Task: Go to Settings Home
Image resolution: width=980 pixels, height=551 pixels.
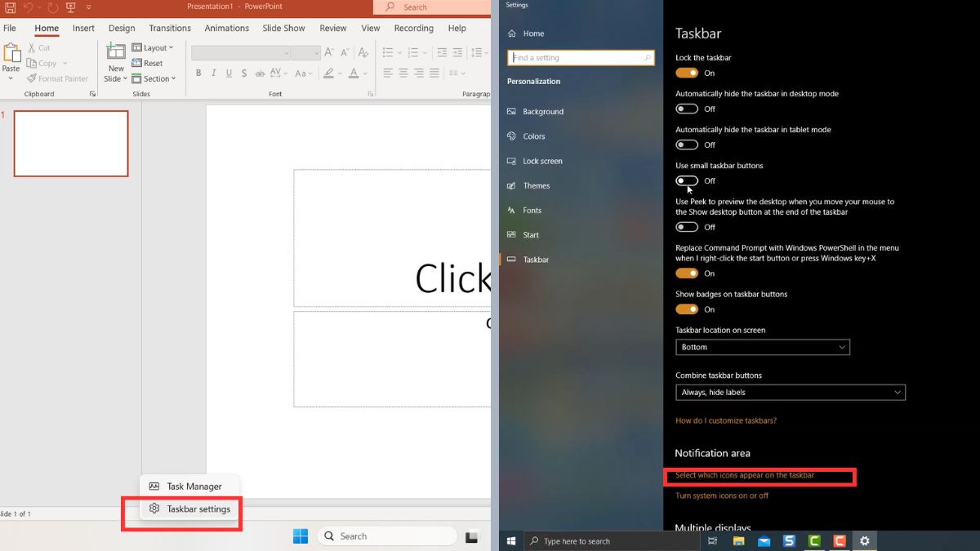Action: click(x=526, y=33)
